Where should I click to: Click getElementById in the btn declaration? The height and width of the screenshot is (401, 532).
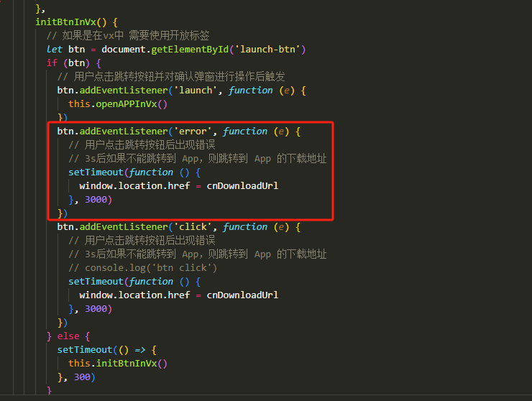point(190,50)
